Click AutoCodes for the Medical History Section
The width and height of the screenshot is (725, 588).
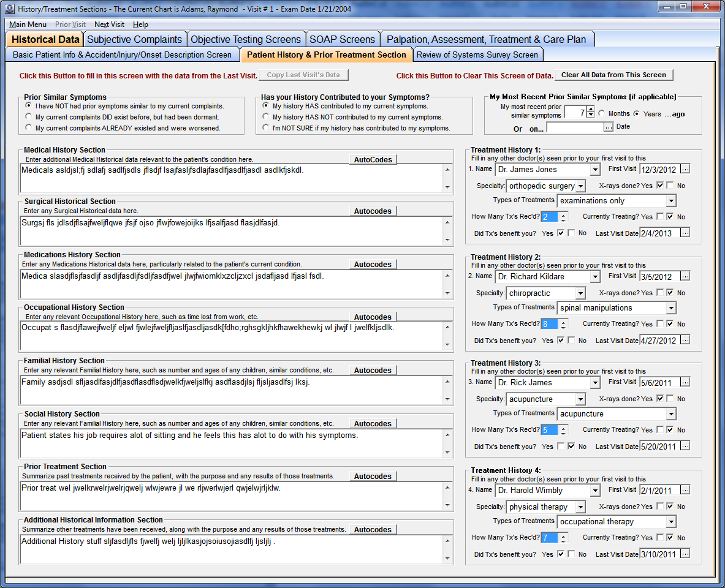coord(373,159)
